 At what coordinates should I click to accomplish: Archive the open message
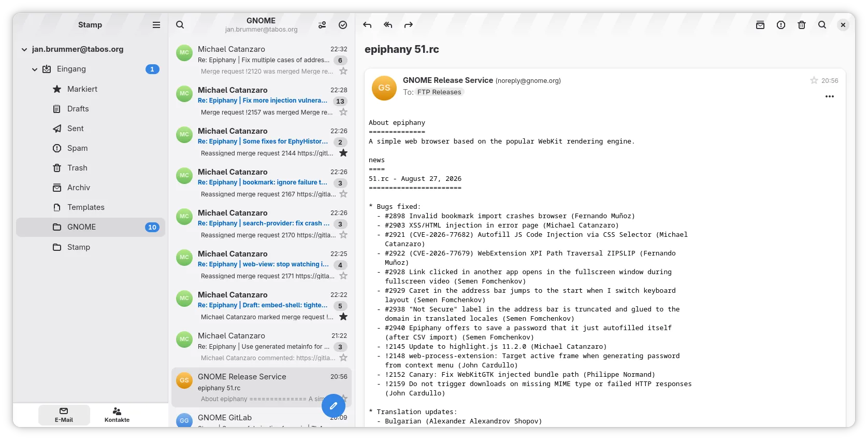(760, 25)
